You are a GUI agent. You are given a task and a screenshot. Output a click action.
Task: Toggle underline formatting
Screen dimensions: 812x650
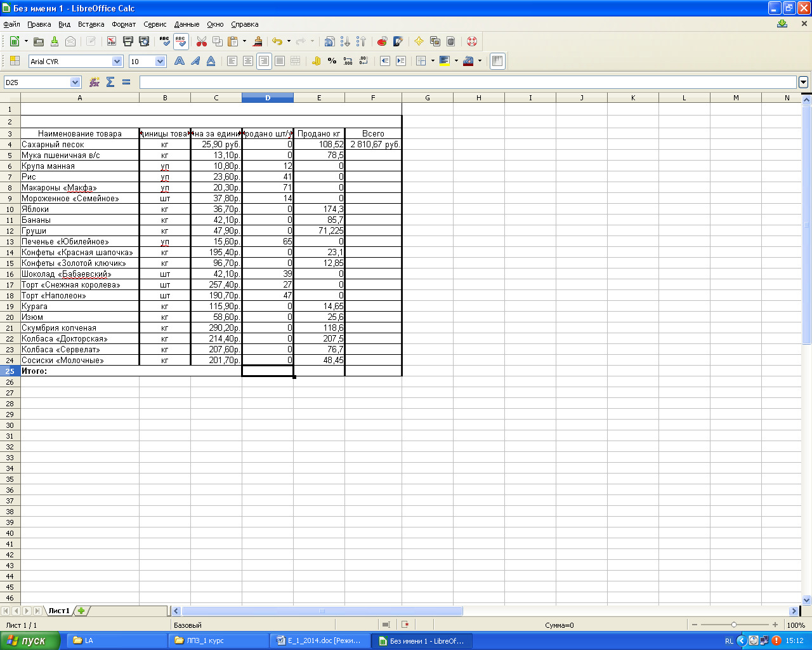211,61
